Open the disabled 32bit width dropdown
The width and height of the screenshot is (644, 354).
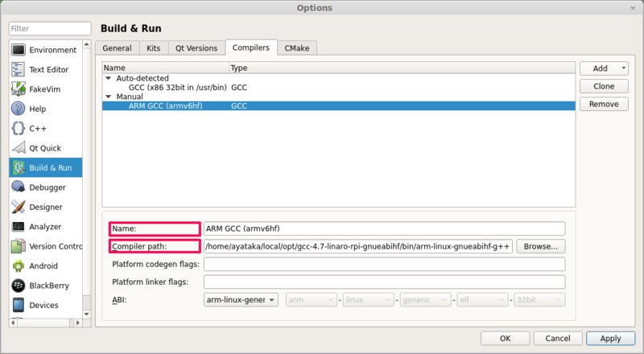point(539,300)
